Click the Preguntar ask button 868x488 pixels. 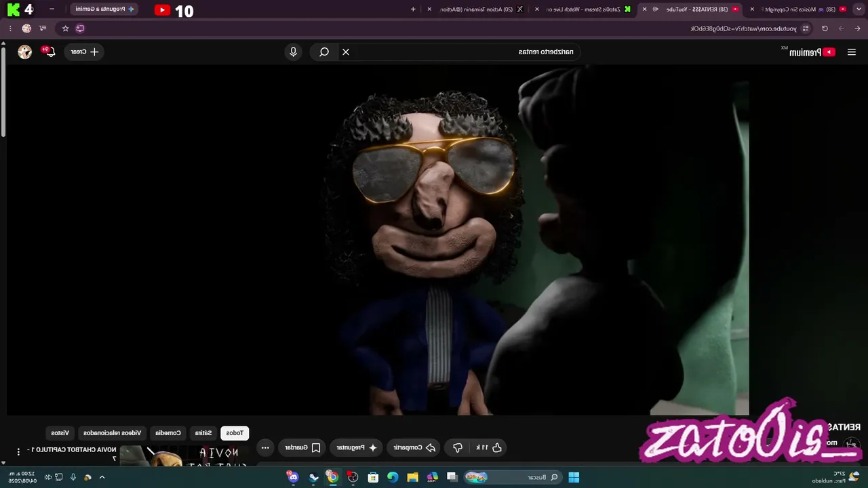pyautogui.click(x=357, y=447)
